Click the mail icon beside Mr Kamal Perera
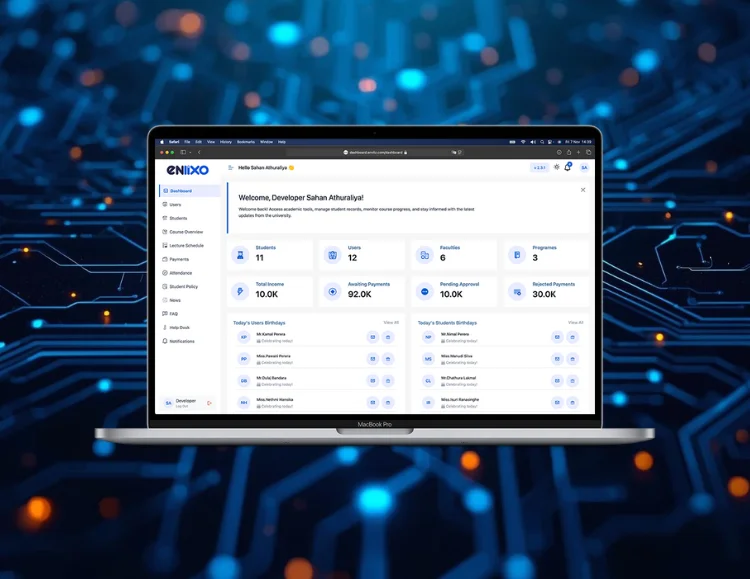Viewport: 750px width, 579px height. point(372,337)
